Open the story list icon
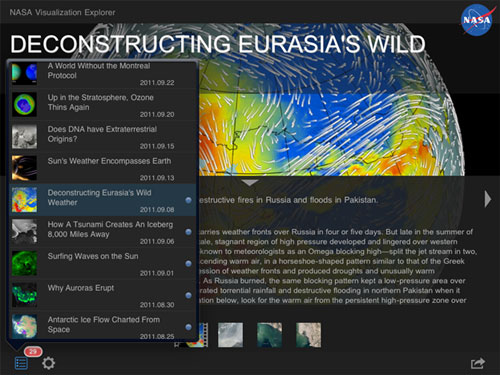 coord(21,363)
